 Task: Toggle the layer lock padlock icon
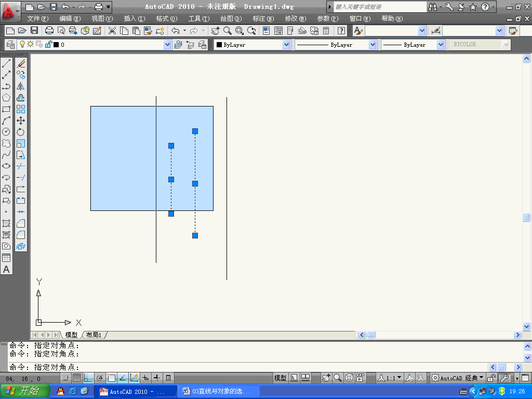pos(49,44)
